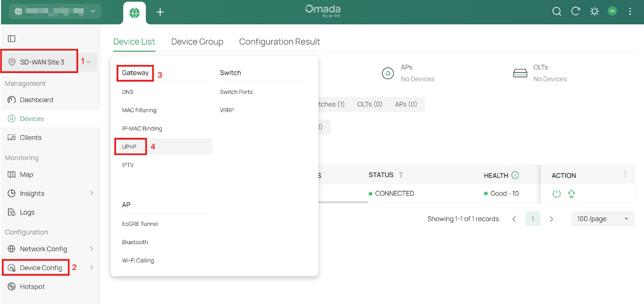Viewport: 644px width, 304px height.
Task: Open Logs in the sidebar
Action: 27,212
